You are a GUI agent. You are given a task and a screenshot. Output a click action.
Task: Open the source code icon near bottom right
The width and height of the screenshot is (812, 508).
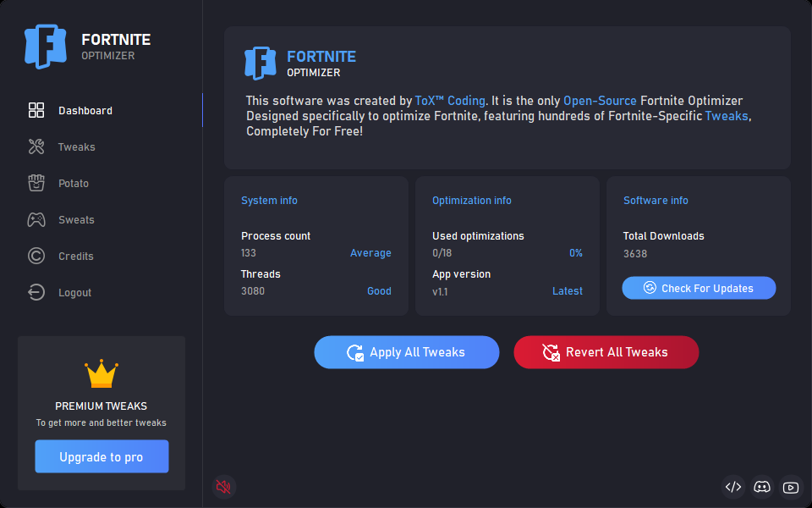(733, 487)
